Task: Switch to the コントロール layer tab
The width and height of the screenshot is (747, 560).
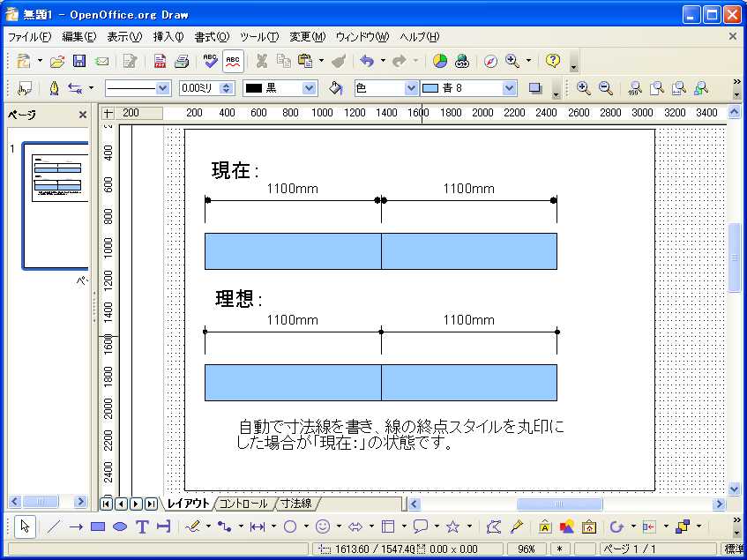Action: pos(243,504)
